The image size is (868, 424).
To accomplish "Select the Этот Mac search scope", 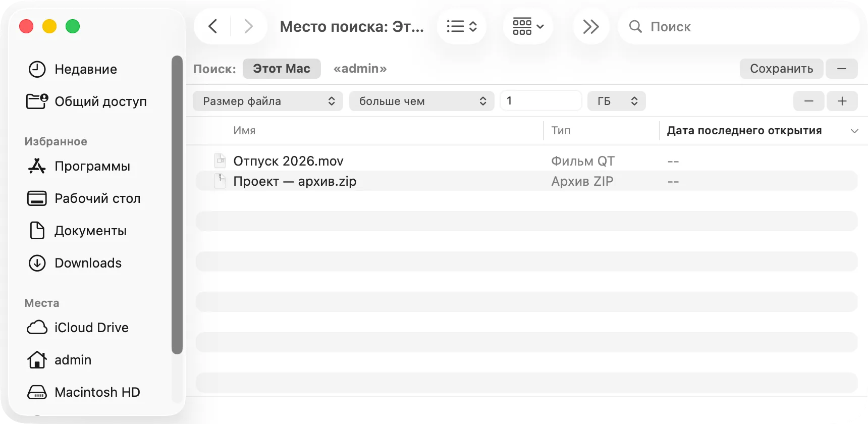I will [282, 69].
